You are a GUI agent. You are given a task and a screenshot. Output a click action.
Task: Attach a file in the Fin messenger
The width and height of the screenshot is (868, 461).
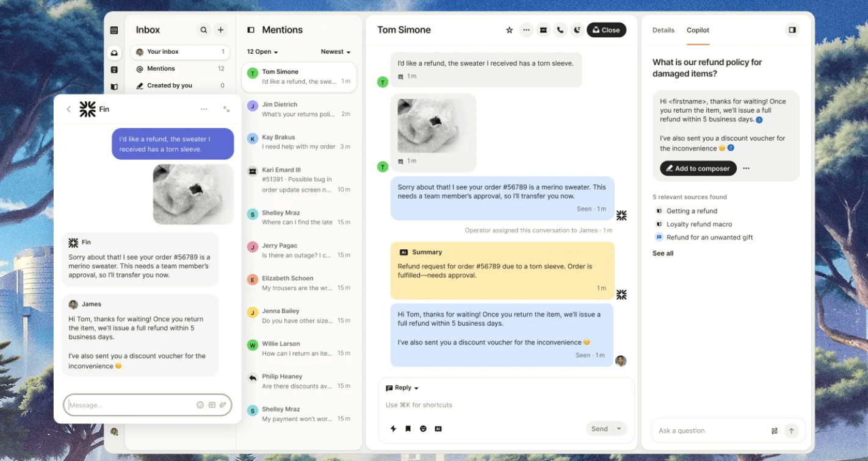click(222, 405)
